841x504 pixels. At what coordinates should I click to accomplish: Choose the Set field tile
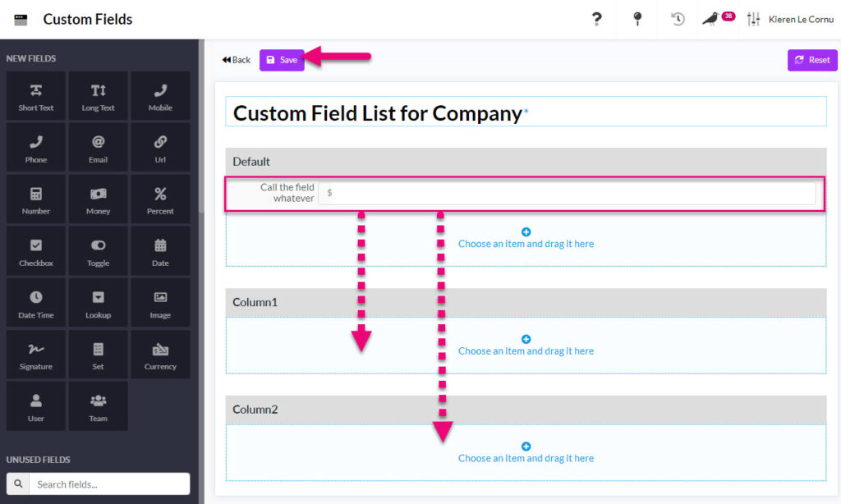99,355
